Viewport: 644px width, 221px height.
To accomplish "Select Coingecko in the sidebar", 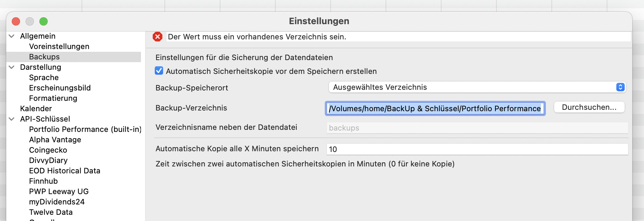I will (x=48, y=150).
